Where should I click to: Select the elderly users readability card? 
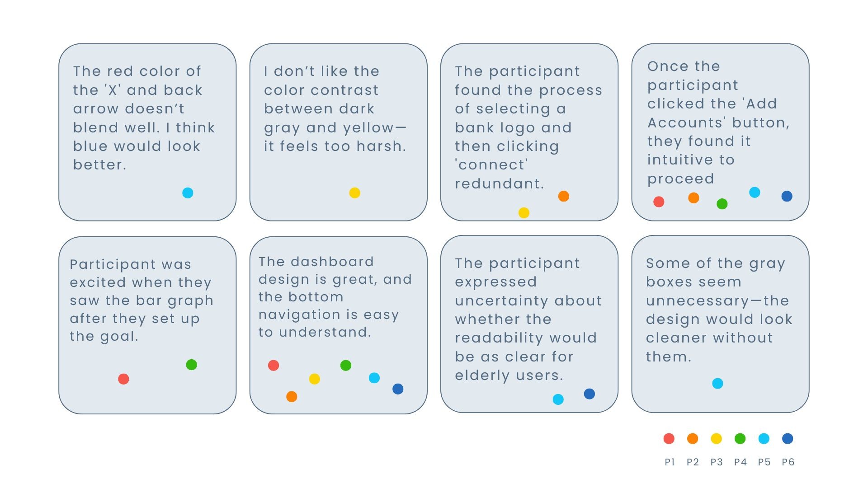529,324
